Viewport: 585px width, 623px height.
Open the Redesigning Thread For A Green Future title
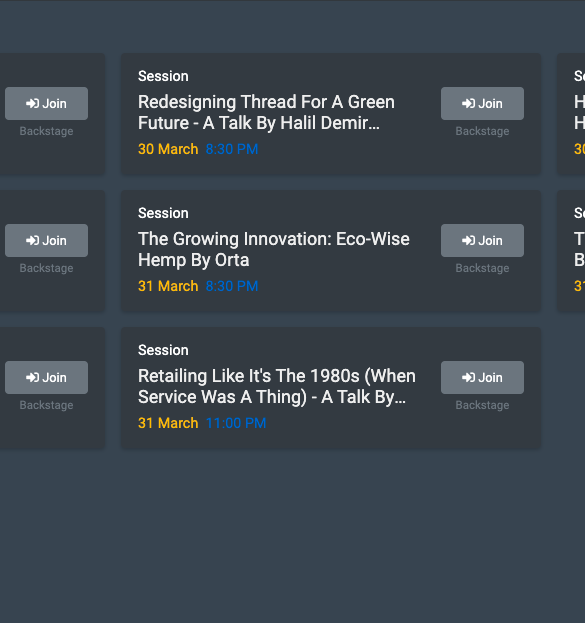click(x=266, y=112)
